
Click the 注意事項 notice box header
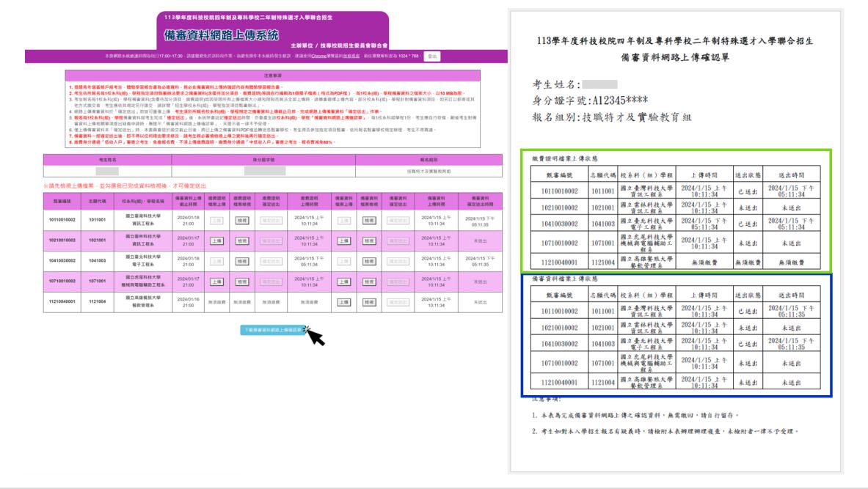click(x=272, y=76)
